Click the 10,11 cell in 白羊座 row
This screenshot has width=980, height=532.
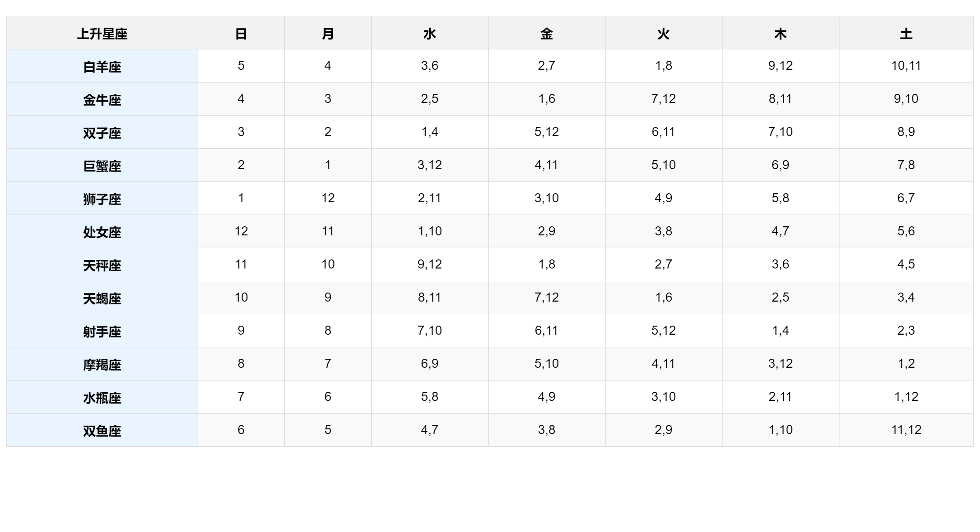click(x=906, y=66)
